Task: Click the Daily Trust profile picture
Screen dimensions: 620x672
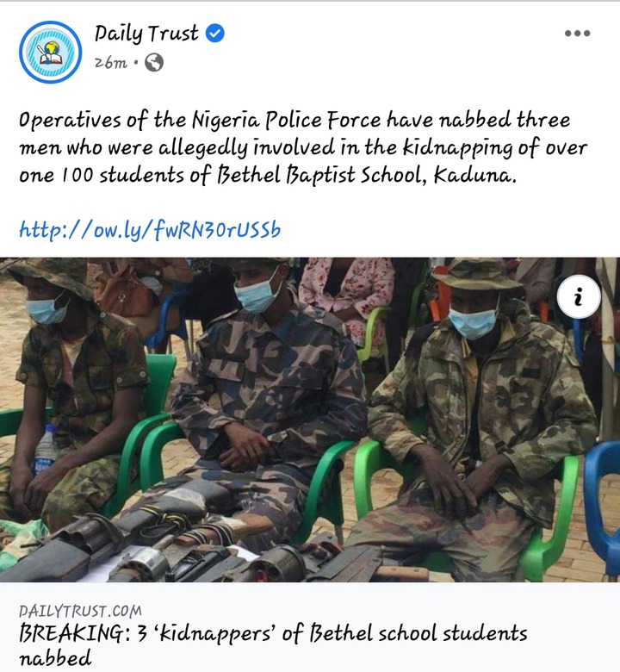Action: pyautogui.click(x=50, y=53)
